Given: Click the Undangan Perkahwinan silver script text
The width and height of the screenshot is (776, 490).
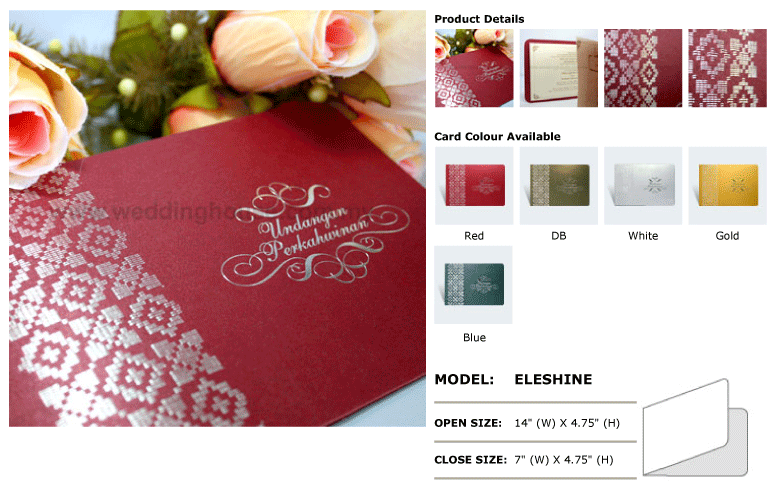Looking at the screenshot, I should [x=315, y=235].
